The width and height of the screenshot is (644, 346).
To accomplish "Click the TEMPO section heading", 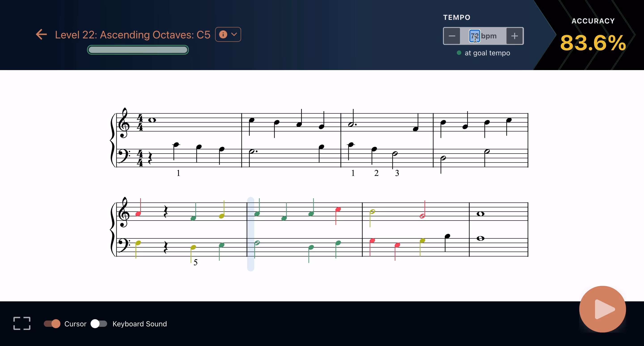I will point(456,17).
